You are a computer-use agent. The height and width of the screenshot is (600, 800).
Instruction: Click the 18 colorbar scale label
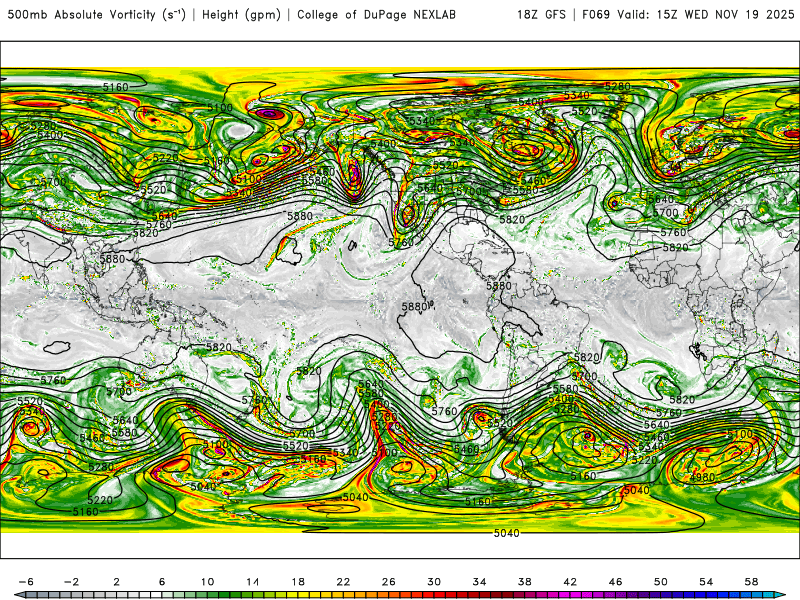[x=298, y=582]
